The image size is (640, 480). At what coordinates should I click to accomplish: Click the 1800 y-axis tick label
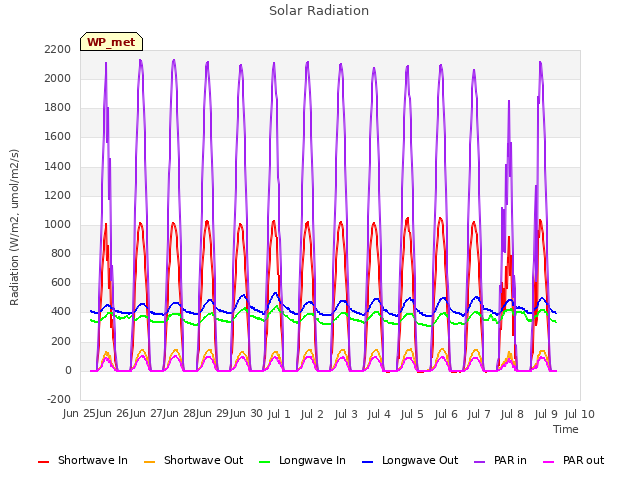pyautogui.click(x=58, y=108)
